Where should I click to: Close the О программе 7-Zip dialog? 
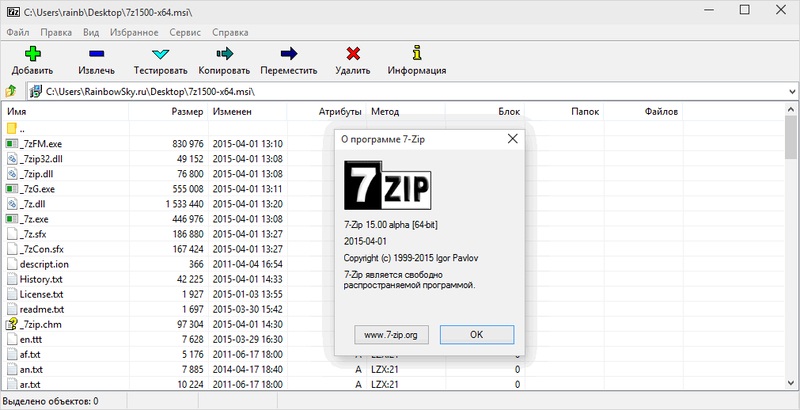[512, 140]
